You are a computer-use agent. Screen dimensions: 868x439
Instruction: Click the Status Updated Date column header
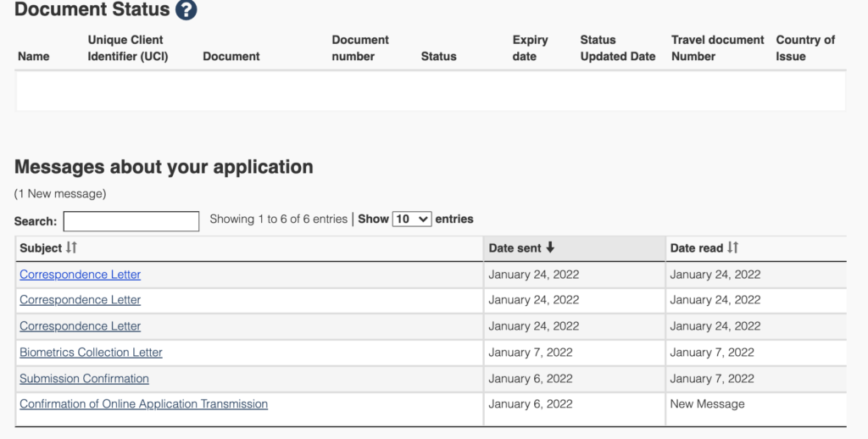tap(618, 48)
